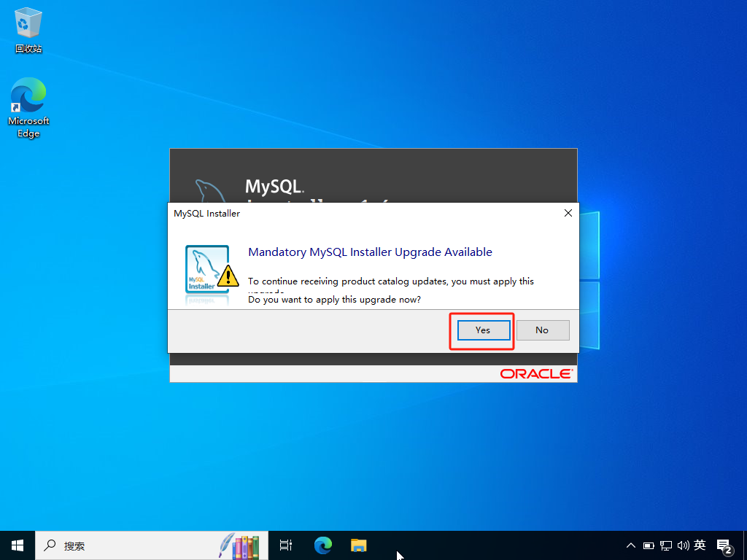
Task: Select the Microsoft Edge desktop shortcut
Action: point(28,108)
